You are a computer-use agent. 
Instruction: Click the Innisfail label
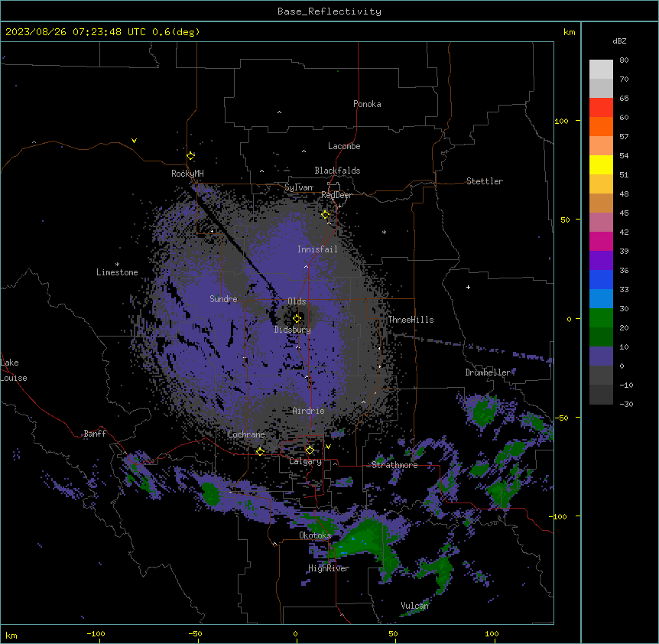click(317, 249)
